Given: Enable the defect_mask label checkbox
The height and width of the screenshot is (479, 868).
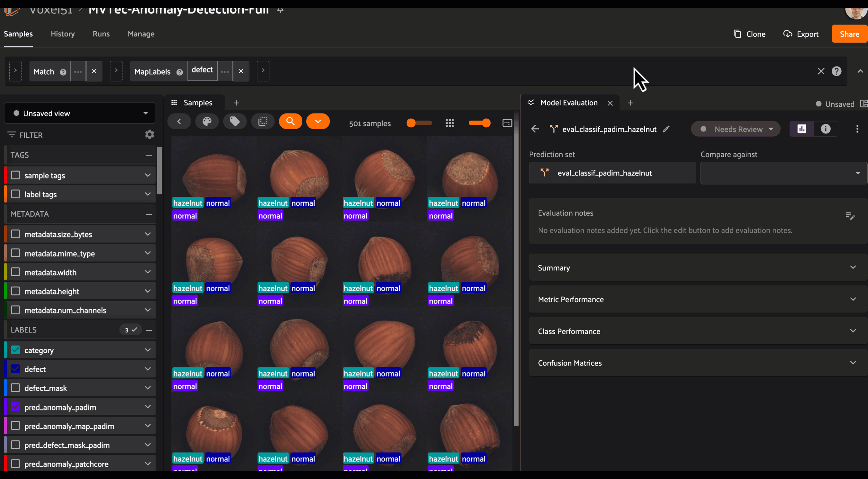Looking at the screenshot, I should click(x=15, y=388).
